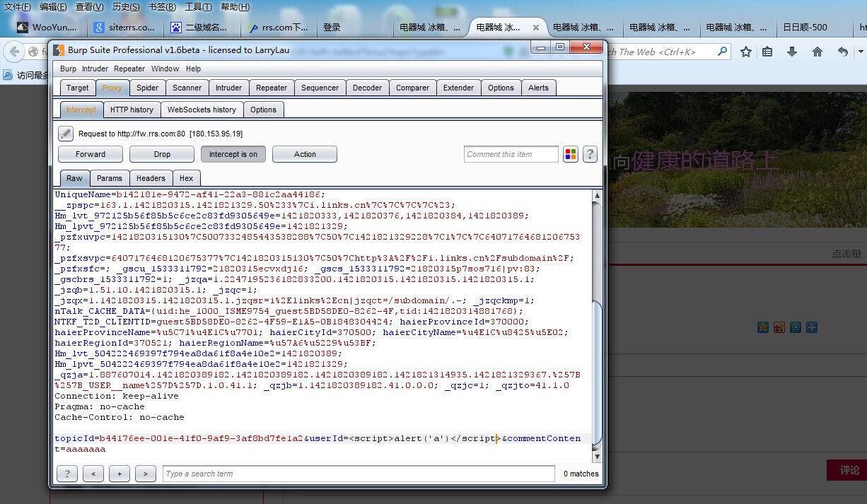Switch request view to Params tab
Viewport: 867px width, 504px height.
(110, 178)
